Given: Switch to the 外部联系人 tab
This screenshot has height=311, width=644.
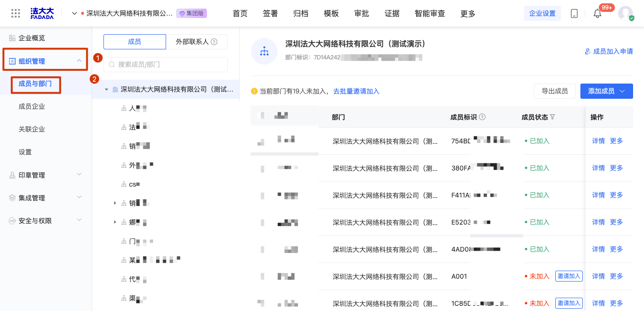Looking at the screenshot, I should [196, 42].
